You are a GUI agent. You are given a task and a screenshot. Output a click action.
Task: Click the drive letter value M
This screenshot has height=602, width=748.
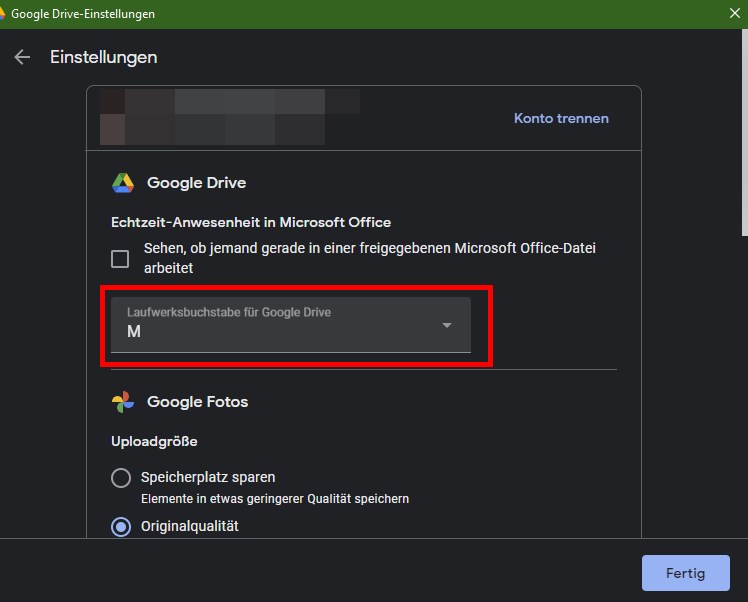pyautogui.click(x=134, y=332)
